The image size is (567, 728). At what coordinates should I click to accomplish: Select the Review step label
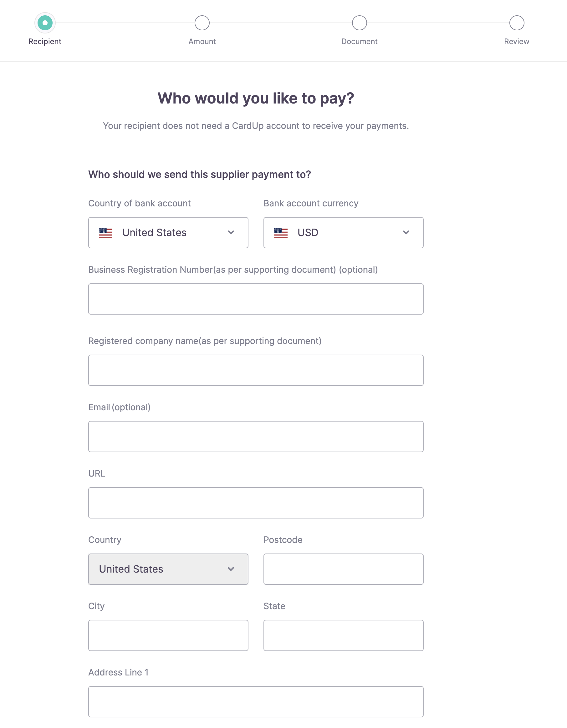point(517,42)
